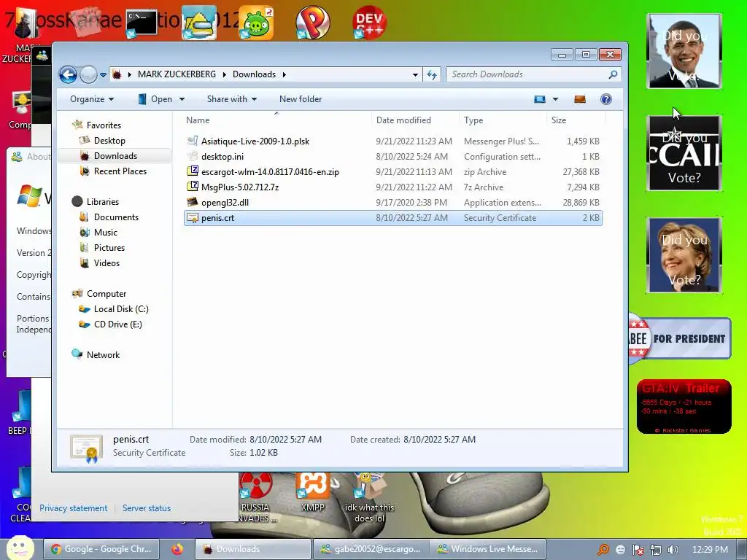Viewport: 747px width, 560px height.
Task: Click the penis.crt certificate file icon
Action: coord(193,218)
